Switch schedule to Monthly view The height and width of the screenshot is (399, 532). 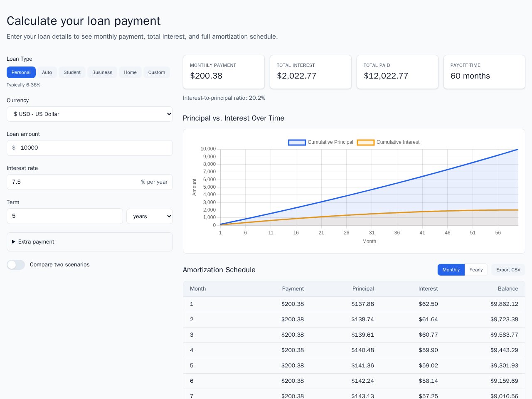(x=451, y=270)
